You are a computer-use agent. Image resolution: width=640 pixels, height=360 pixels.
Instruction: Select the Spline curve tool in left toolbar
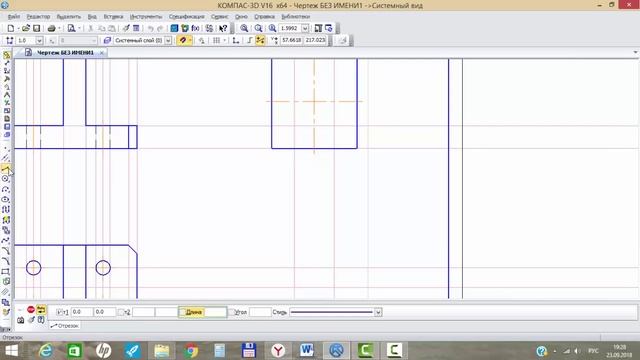pyautogui.click(x=5, y=241)
